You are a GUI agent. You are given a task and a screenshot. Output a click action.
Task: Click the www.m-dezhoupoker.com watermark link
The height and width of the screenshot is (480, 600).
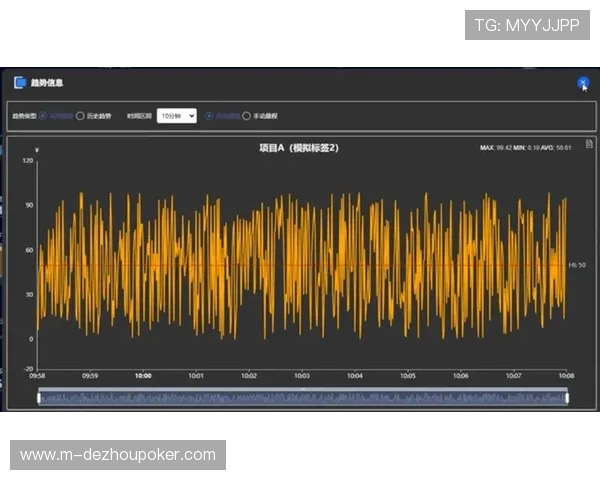coord(118,455)
